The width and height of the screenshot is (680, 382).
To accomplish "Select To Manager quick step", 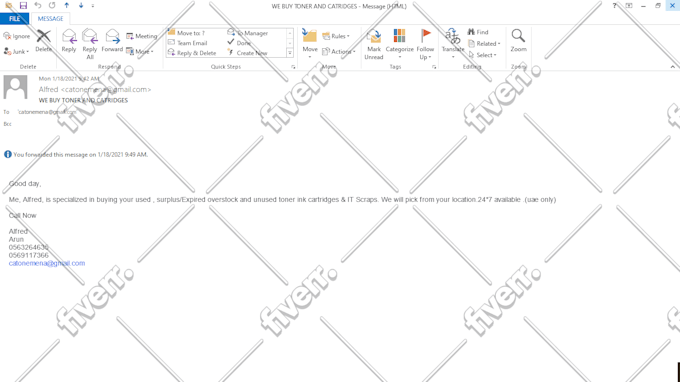I will coord(248,33).
